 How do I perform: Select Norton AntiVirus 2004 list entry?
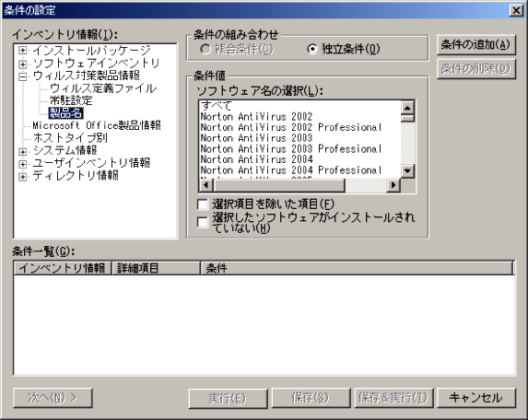pyautogui.click(x=300, y=159)
